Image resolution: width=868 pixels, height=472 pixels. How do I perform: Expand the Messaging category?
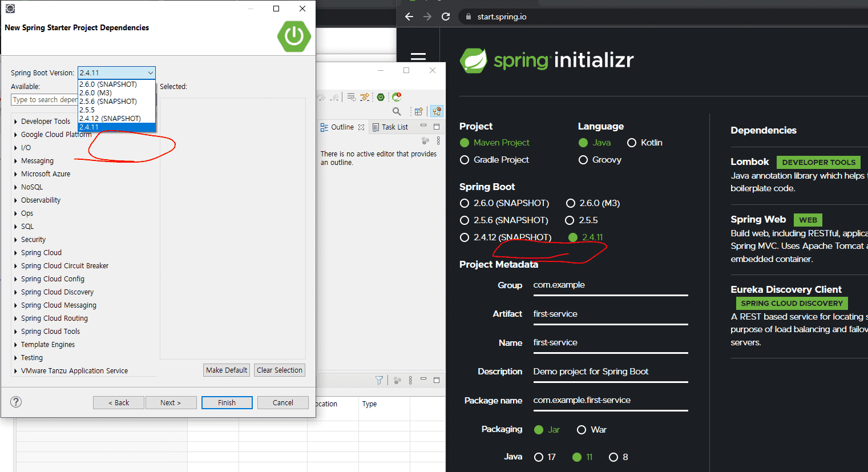pos(15,161)
